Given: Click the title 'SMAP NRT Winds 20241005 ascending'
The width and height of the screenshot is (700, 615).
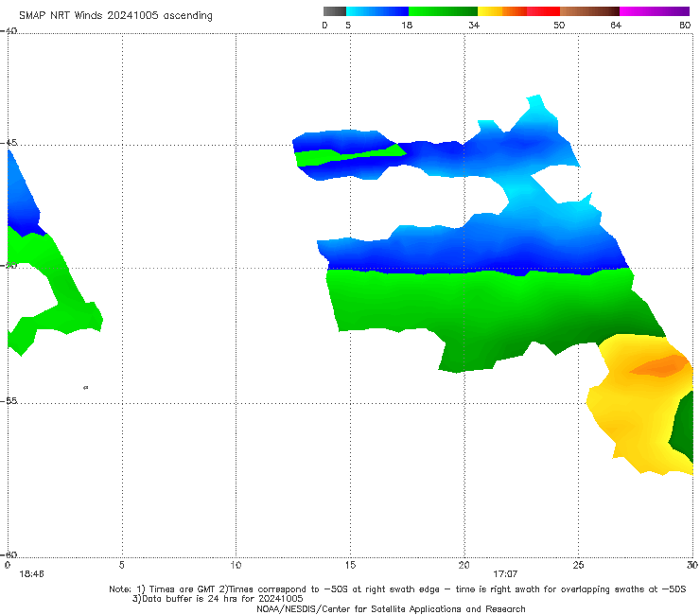Looking at the screenshot, I should (115, 15).
